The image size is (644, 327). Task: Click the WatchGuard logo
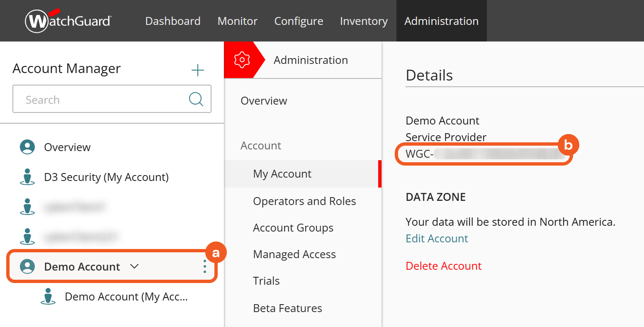(x=68, y=21)
